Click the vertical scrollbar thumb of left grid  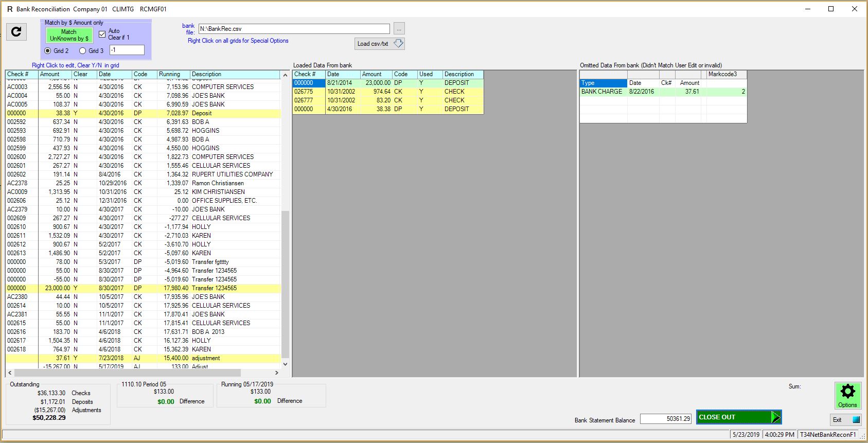(285, 285)
